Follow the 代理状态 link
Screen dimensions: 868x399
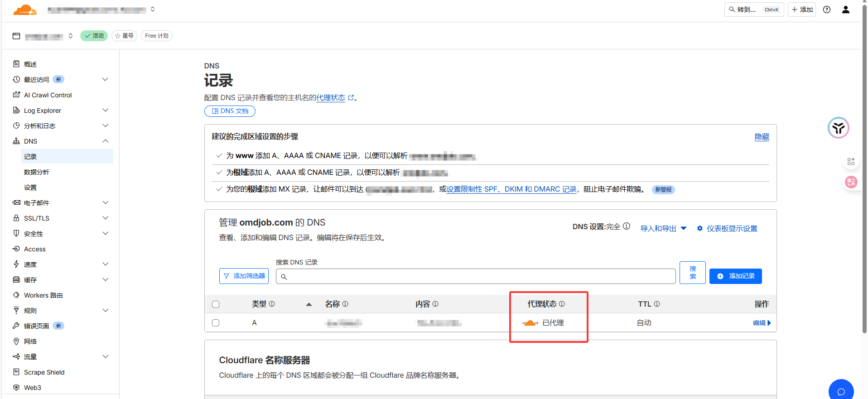tap(331, 98)
